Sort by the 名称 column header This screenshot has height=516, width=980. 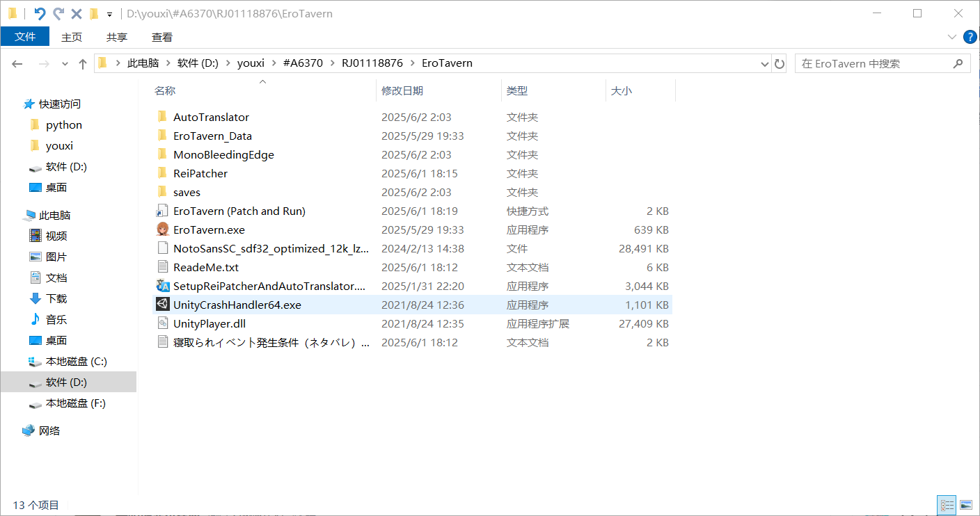pyautogui.click(x=165, y=90)
